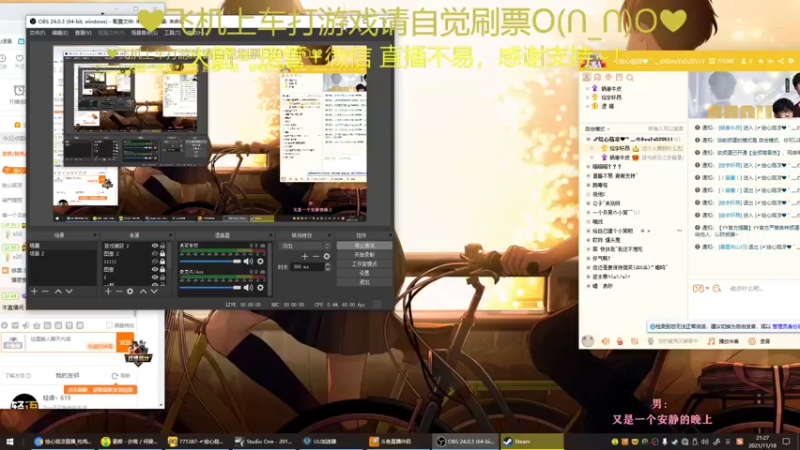
Task: Expand the 好气哦 sub-channel in YY
Action: (588, 259)
